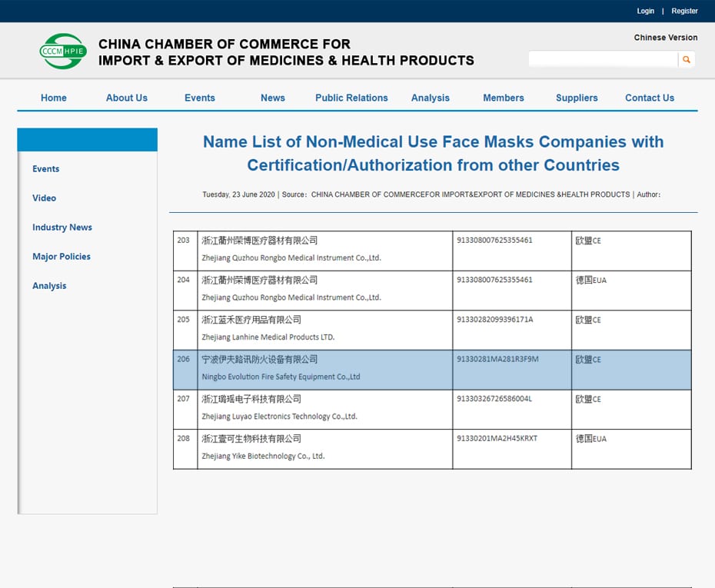Click the CCCMHPIE logo
Screen dimensions: 715x588
pyautogui.click(x=63, y=51)
